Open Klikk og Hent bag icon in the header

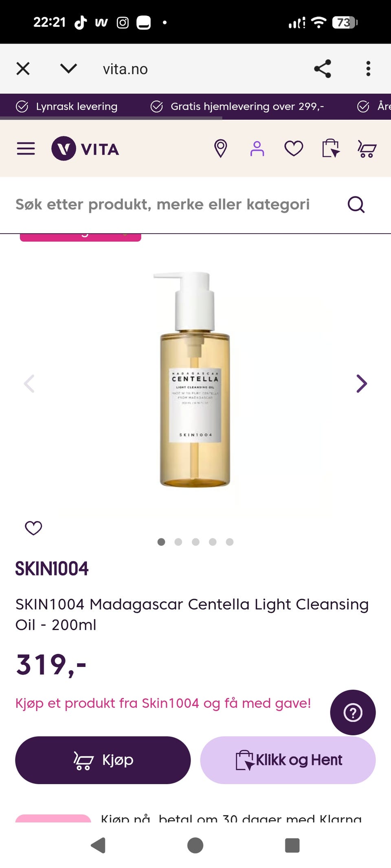pos(330,148)
